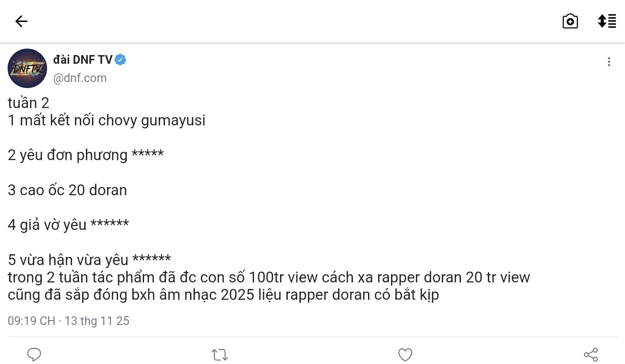Open the three-dot post options menu

tap(609, 62)
